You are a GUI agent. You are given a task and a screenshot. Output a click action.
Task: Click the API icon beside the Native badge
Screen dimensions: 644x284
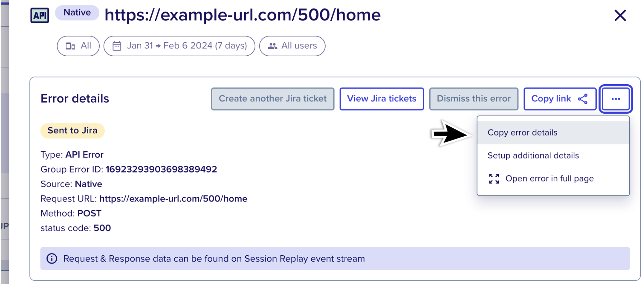40,15
